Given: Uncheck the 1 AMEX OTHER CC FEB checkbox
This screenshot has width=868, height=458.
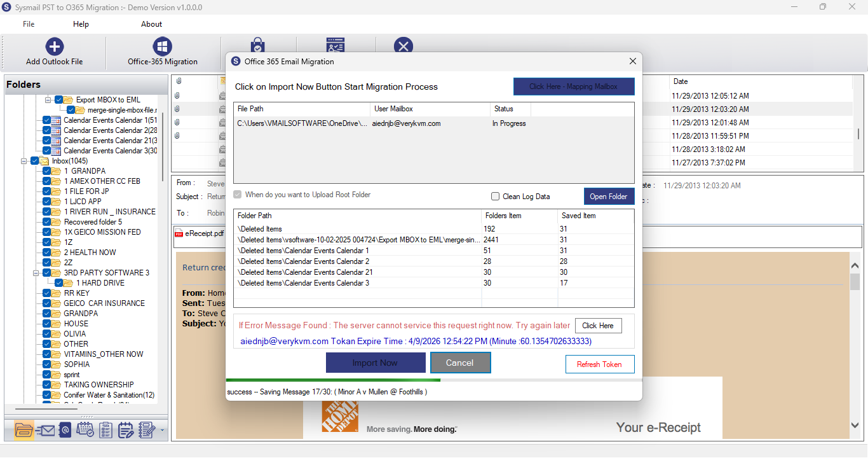Looking at the screenshot, I should point(47,181).
